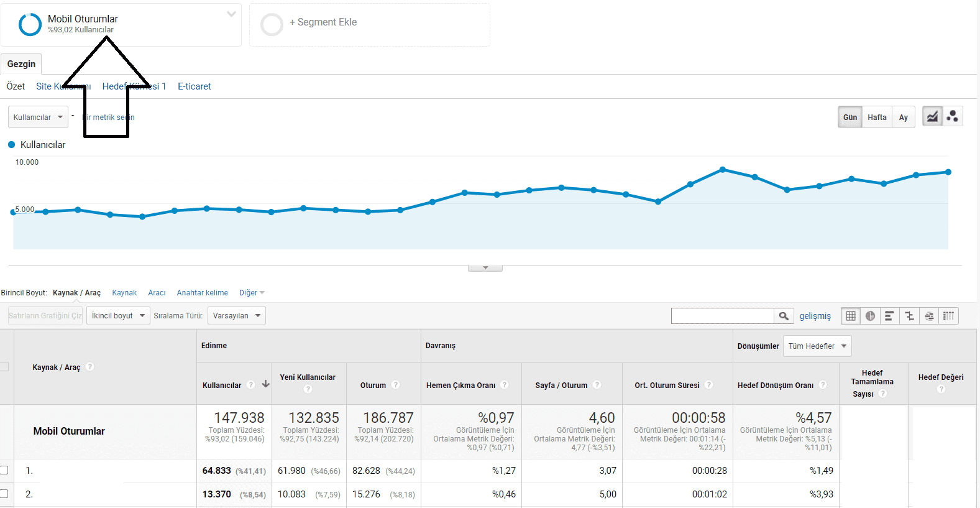This screenshot has height=508, width=980.
Task: Click help icon next to Kaynak / Araç
Action: [90, 367]
